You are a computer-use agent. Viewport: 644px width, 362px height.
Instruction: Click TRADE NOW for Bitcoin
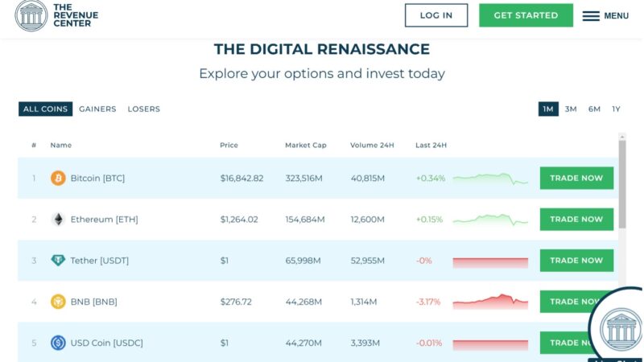(576, 178)
